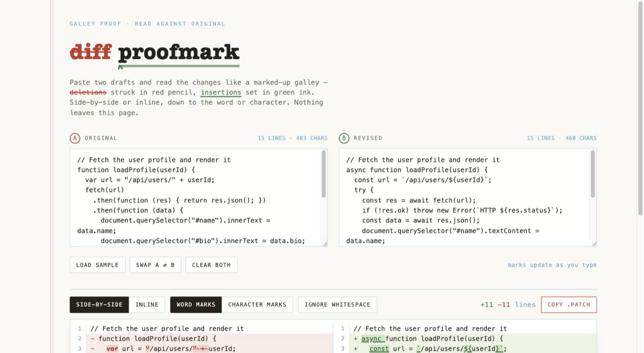Click the Original textarea resize handle
The height and width of the screenshot is (353, 644).
325,244
